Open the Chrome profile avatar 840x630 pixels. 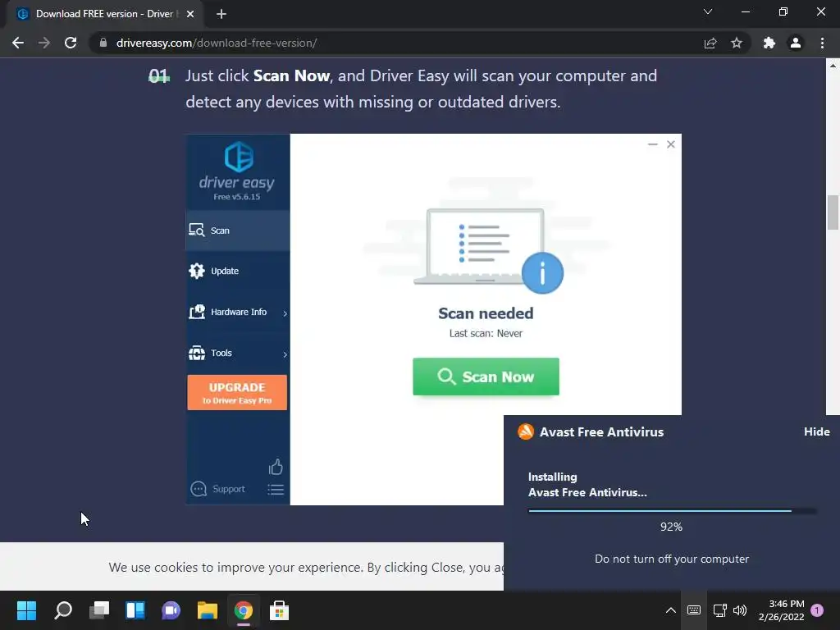point(796,43)
